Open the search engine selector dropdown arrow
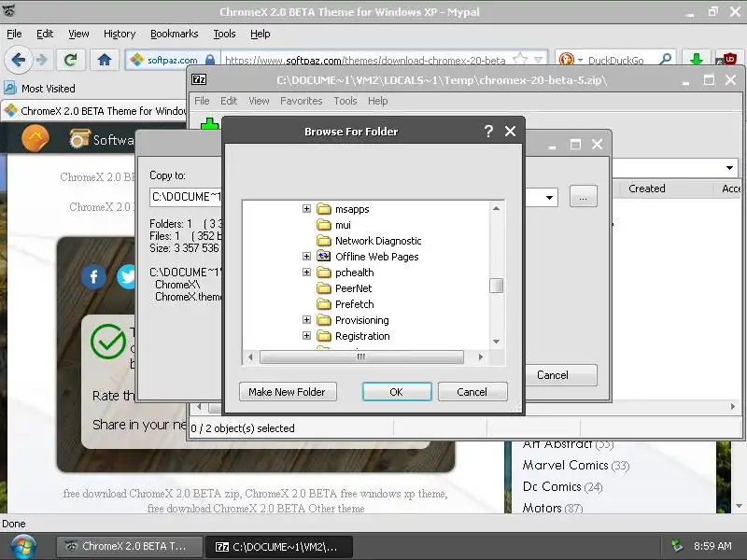 click(x=580, y=61)
